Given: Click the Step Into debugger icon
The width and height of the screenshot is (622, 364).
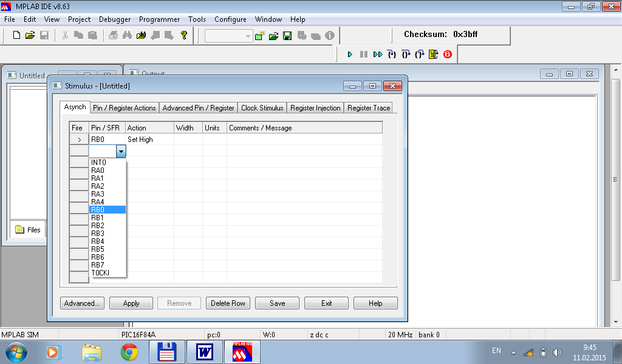Looking at the screenshot, I should tap(392, 54).
